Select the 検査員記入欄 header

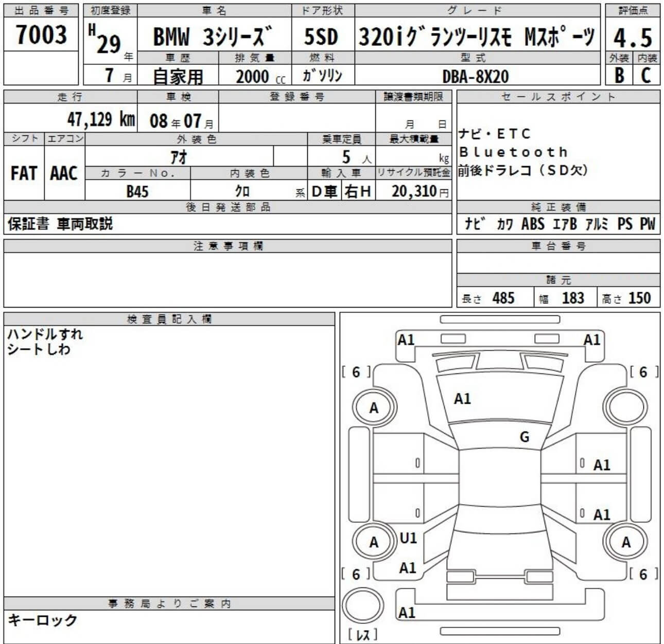pos(169,319)
